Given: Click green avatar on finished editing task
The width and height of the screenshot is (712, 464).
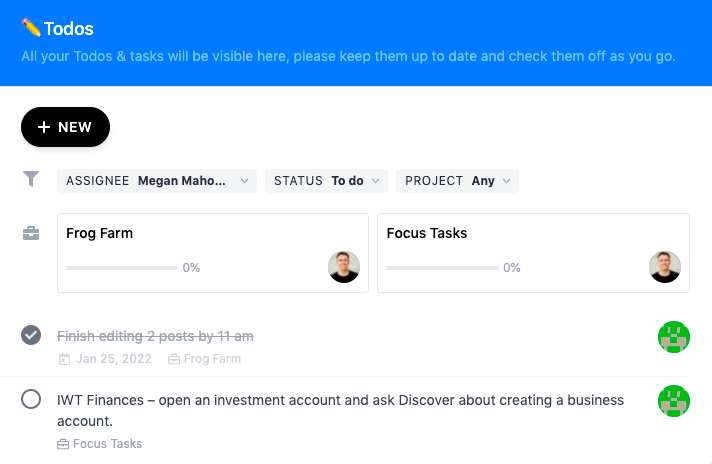Looking at the screenshot, I should coord(674,338).
